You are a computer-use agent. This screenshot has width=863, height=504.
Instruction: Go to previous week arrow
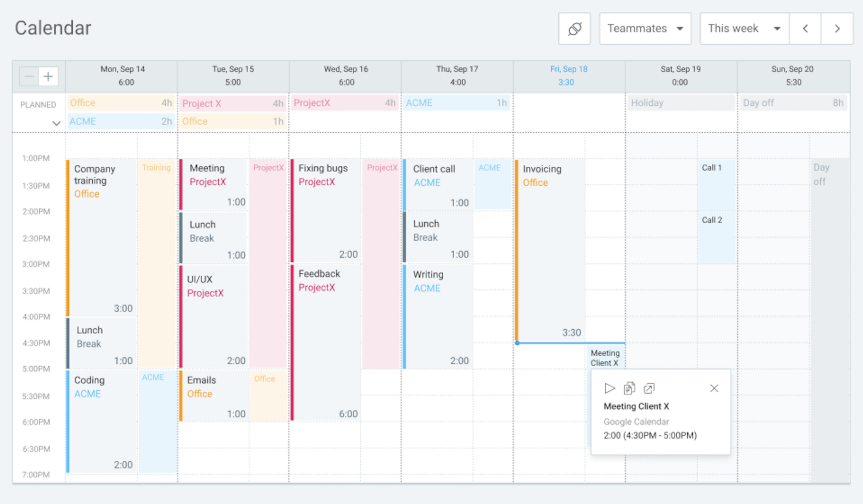(805, 29)
